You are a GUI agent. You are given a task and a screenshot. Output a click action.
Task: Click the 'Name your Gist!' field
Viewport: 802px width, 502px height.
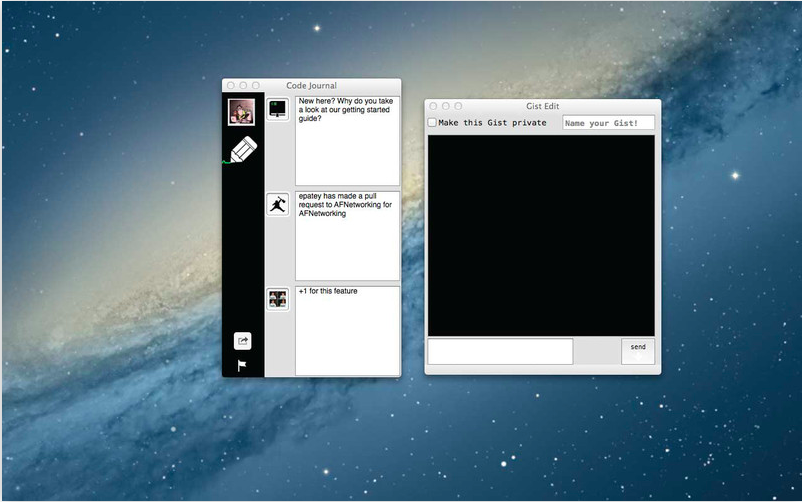tap(608, 123)
